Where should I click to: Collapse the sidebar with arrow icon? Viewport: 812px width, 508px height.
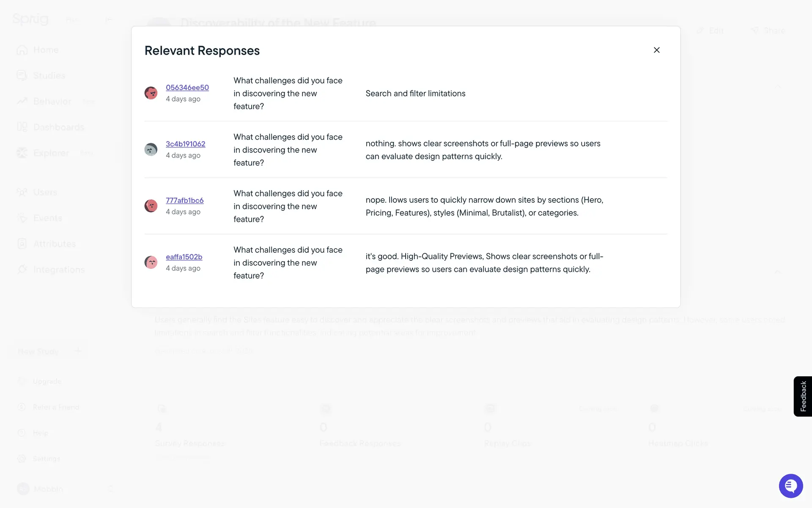click(x=109, y=19)
